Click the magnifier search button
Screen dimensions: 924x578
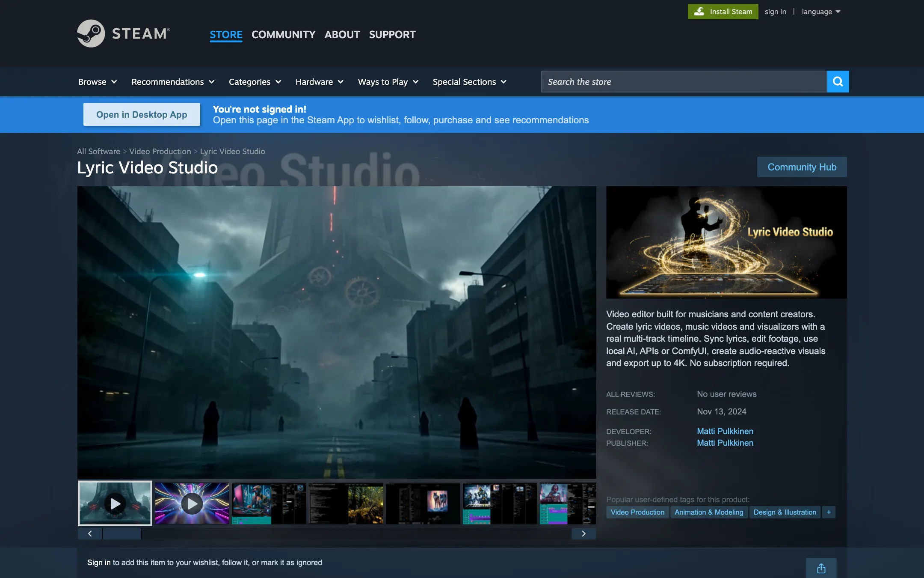click(x=838, y=81)
